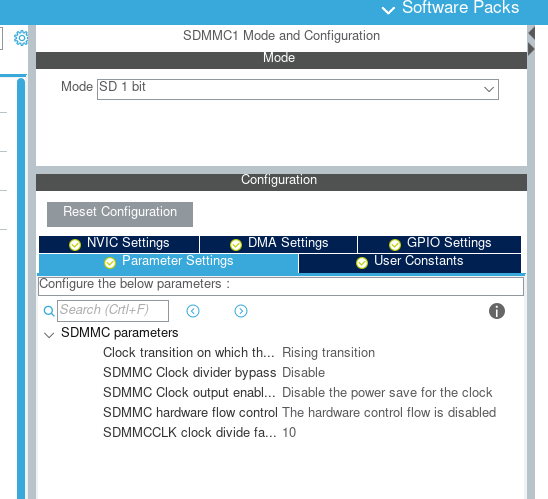Switch to GPIO Settings tab
Viewport: 548px width, 499px height.
[439, 244]
